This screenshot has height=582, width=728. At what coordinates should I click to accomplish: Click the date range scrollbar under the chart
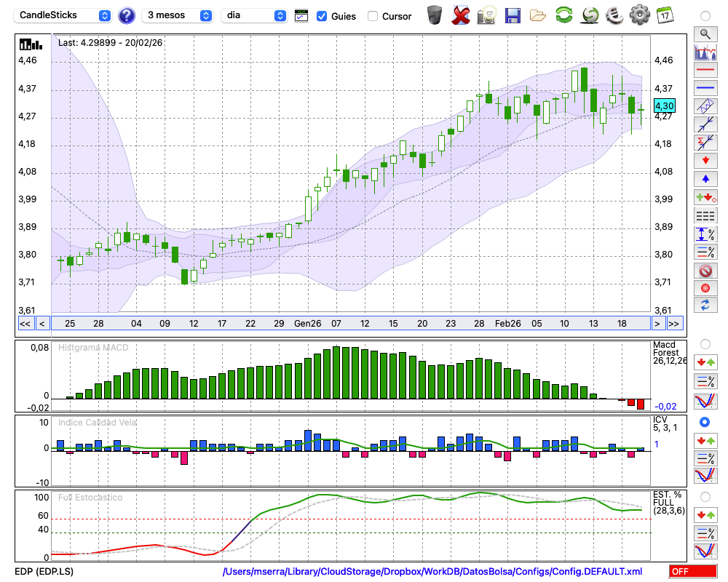[351, 324]
